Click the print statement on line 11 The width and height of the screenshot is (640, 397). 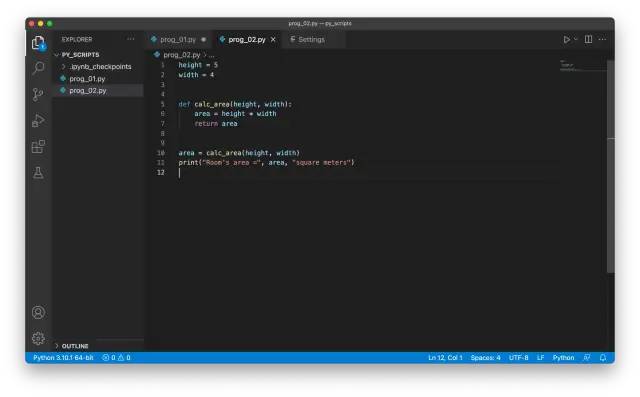click(x=267, y=163)
